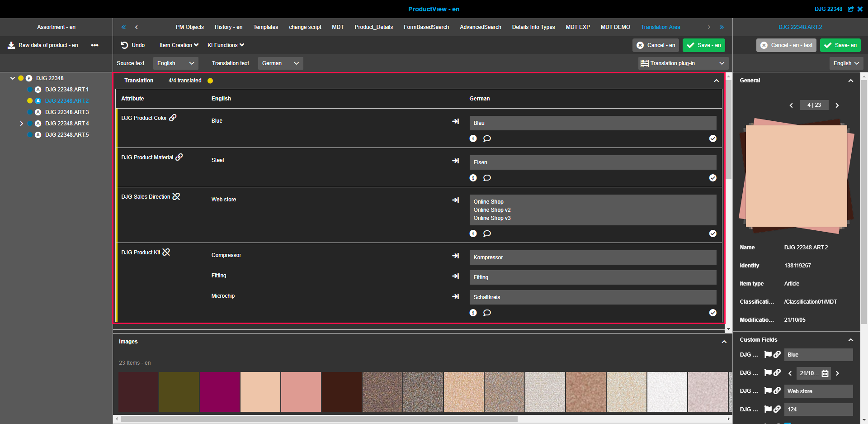Click unlinked icon beside DJG Sales Direction
Viewport: 868px width, 424px height.
[176, 196]
